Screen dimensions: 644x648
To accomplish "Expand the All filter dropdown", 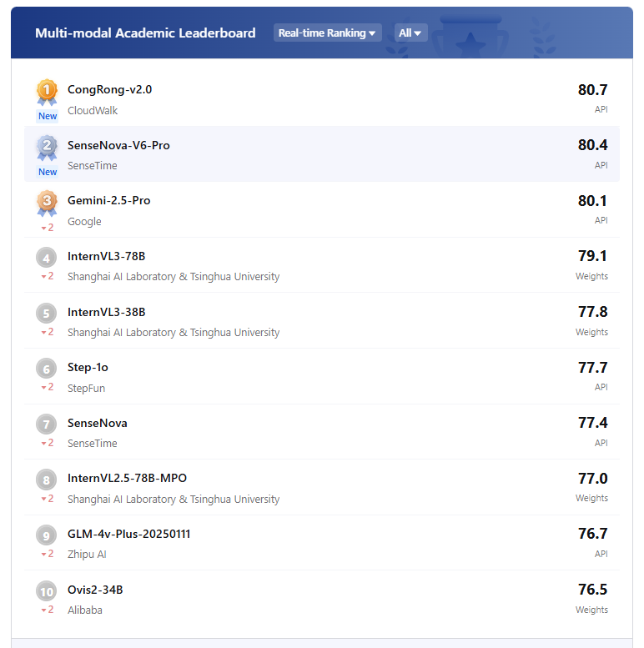I will tap(410, 33).
